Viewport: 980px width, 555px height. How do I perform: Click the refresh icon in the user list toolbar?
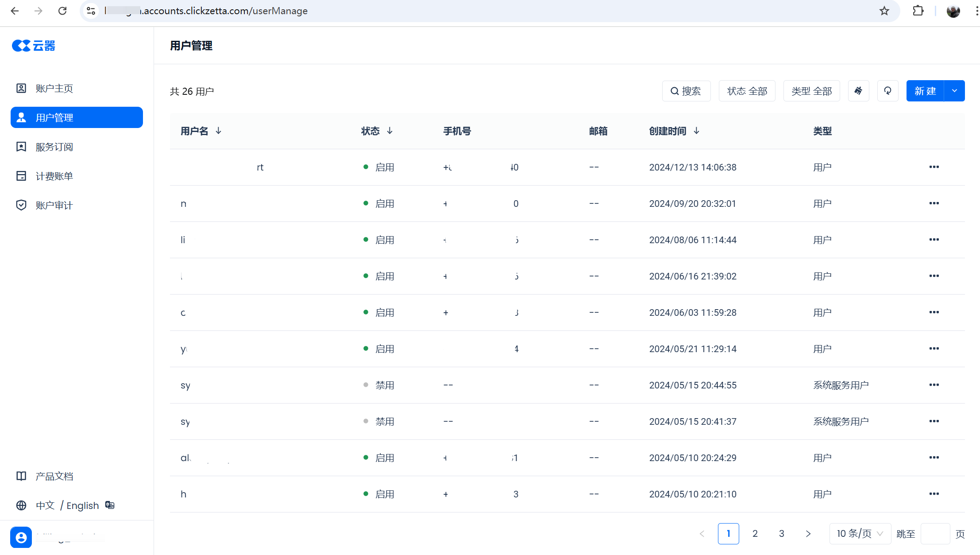coord(887,91)
